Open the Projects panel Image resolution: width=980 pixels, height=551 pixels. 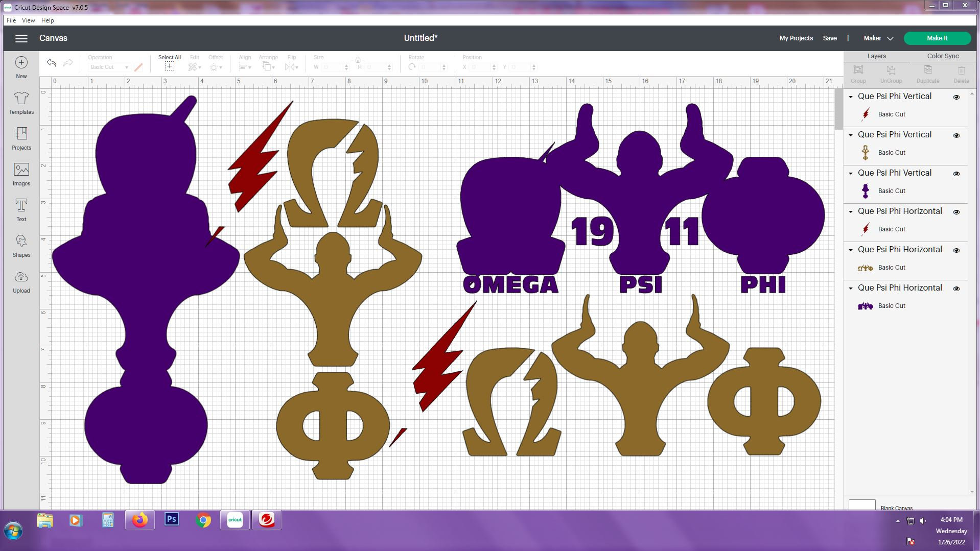21,138
